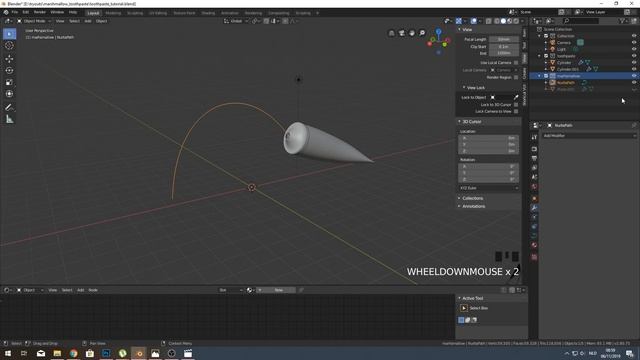Click the camera view icon in viewport
The width and height of the screenshot is (640, 360).
point(402,33)
